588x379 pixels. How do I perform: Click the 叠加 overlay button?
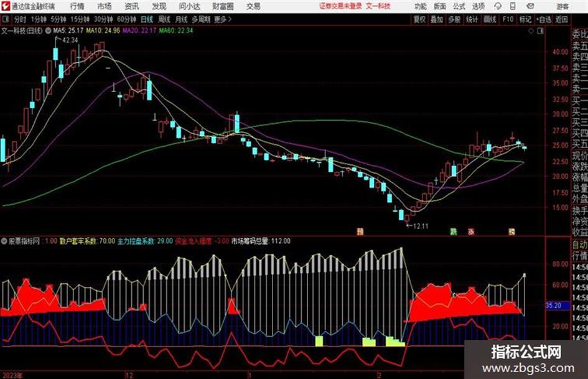pyautogui.click(x=437, y=19)
